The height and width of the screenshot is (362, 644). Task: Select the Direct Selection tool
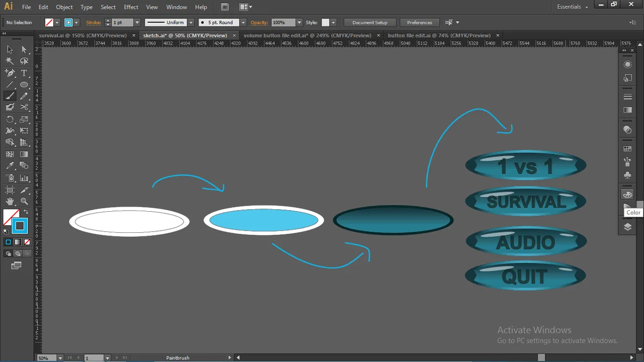(x=24, y=49)
